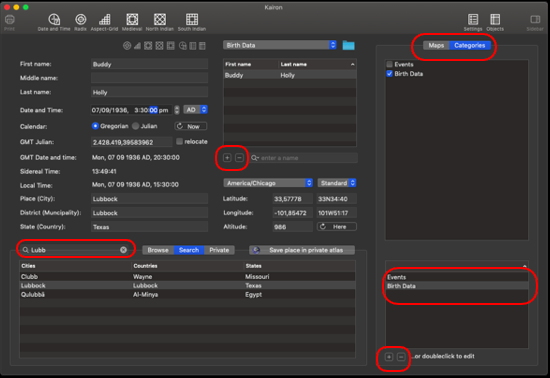This screenshot has width=550, height=378.
Task: Click the small objects icon in the row
Action: (202, 46)
